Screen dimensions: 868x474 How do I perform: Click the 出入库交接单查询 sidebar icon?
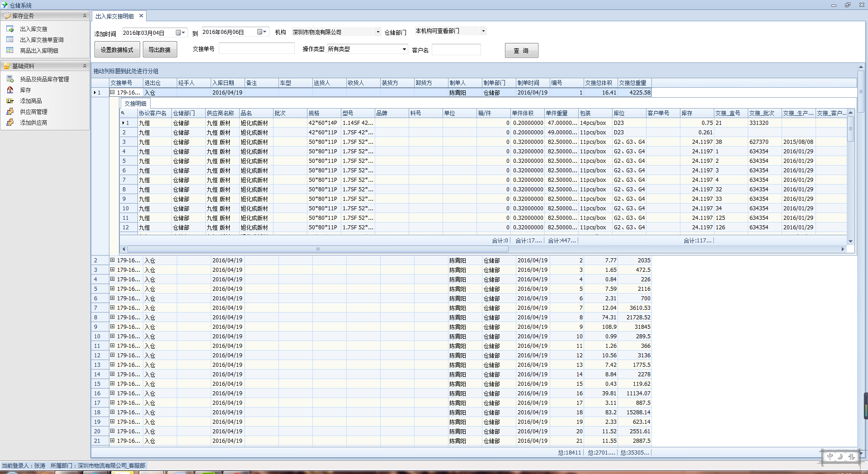(x=10, y=40)
